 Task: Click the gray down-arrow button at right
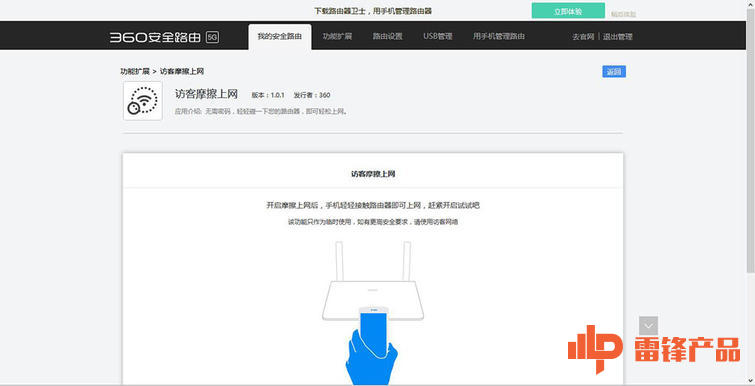(648, 326)
